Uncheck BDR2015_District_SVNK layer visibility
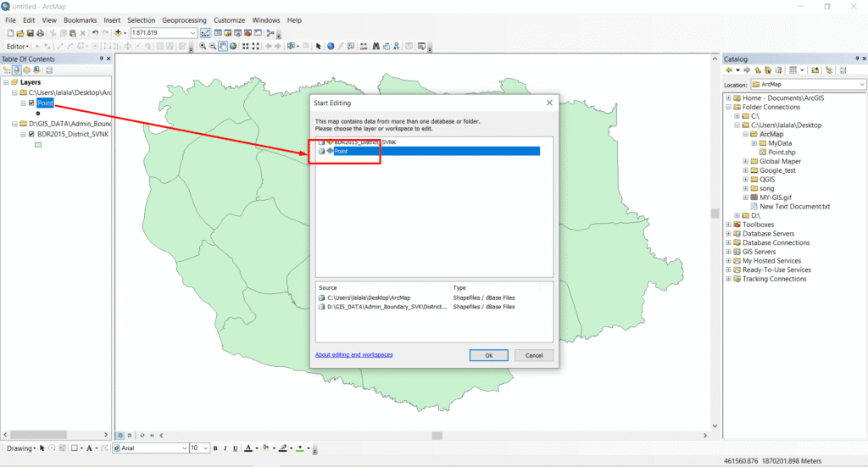This screenshot has height=467, width=868. (31, 134)
